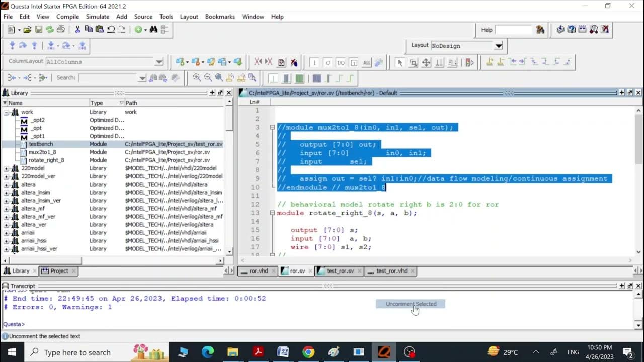
Task: Click the Questa icon in taskbar
Action: point(384,352)
